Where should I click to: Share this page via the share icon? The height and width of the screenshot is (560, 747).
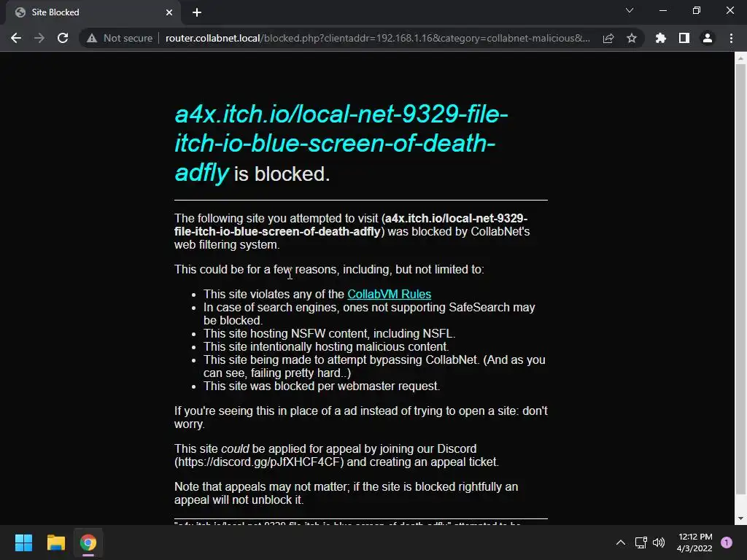pos(608,38)
